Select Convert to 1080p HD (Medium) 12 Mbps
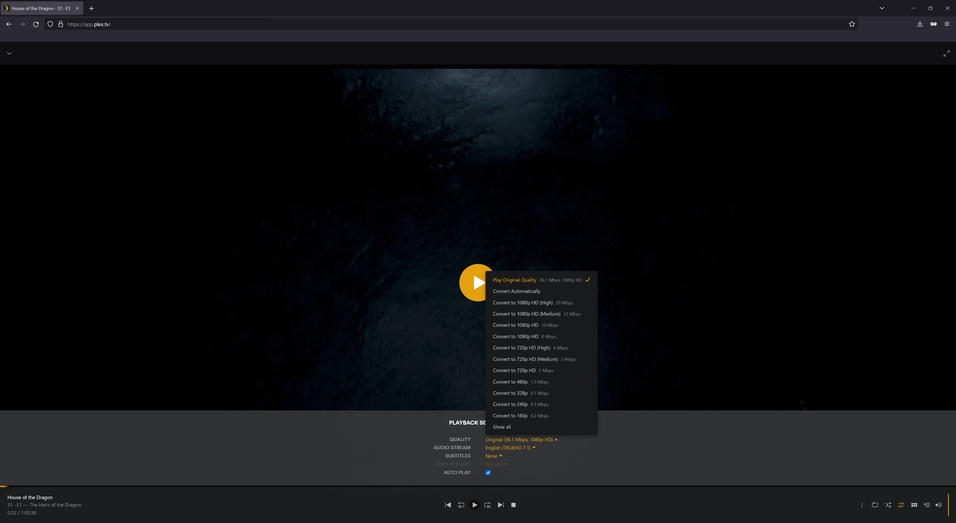956x523 pixels. [x=541, y=314]
